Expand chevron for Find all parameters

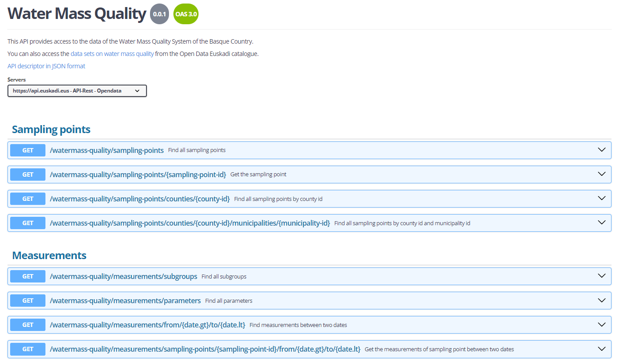click(x=601, y=300)
